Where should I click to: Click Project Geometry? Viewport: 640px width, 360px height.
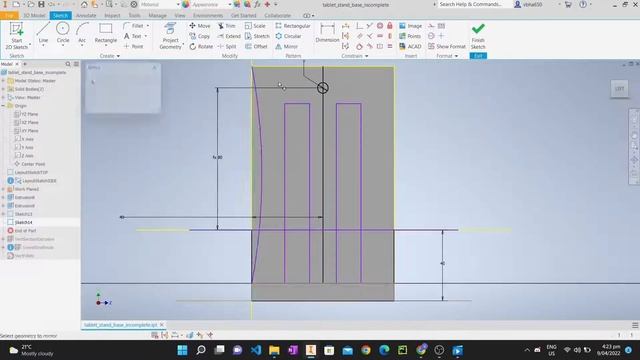pyautogui.click(x=170, y=36)
